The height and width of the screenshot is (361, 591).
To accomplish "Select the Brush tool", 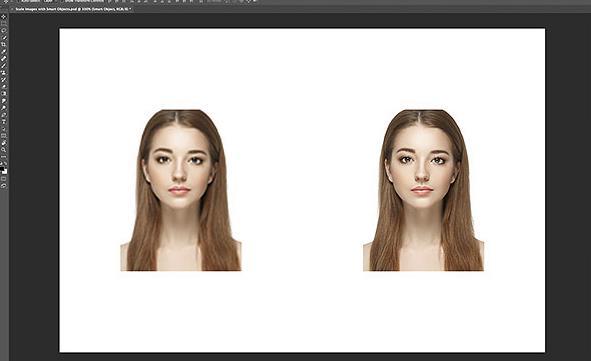I will click(4, 65).
